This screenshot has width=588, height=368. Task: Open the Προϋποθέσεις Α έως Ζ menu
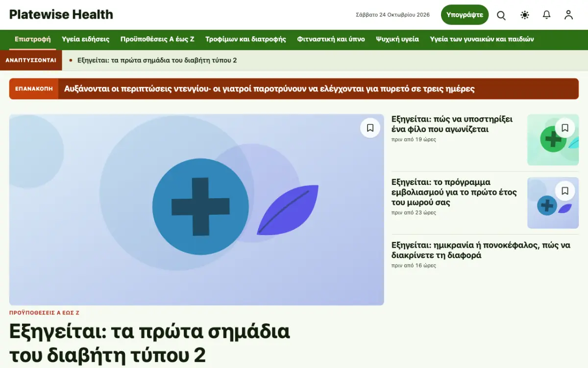point(157,39)
